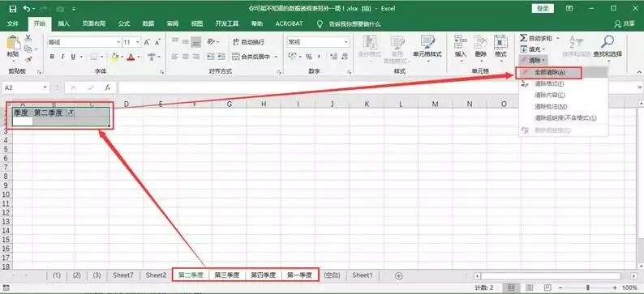Click the Save icon in title bar

[13, 9]
